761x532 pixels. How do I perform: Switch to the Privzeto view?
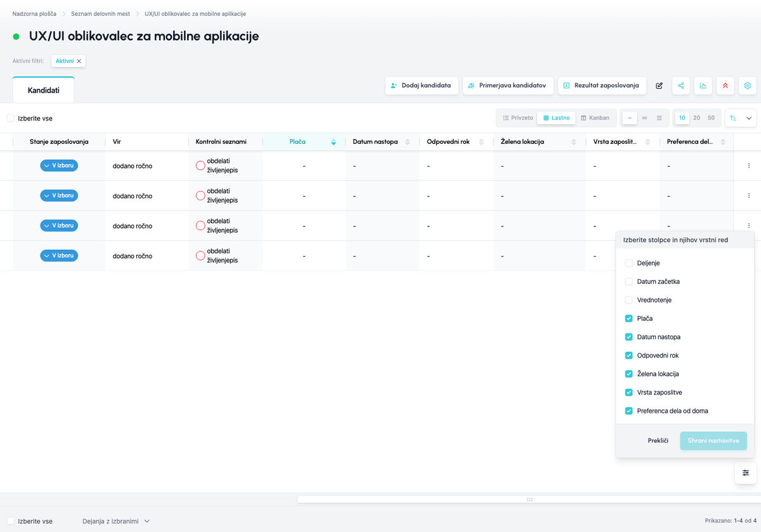[517, 118]
